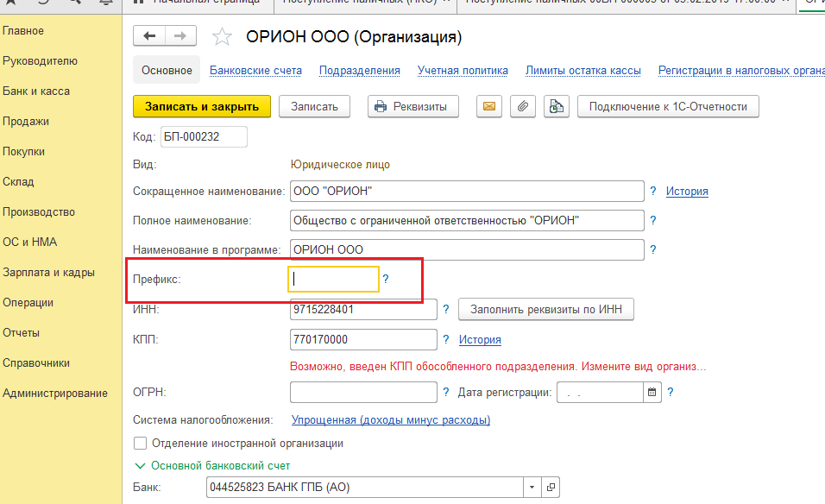825x504 pixels.
Task: Click the forward navigation arrow
Action: [180, 36]
